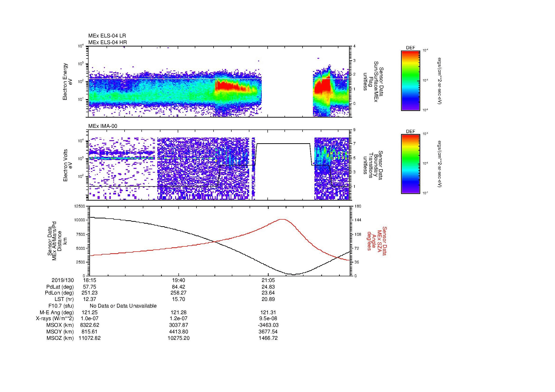Click the time tick label '19:40'
This screenshot has height=392, width=555.
[x=179, y=280]
